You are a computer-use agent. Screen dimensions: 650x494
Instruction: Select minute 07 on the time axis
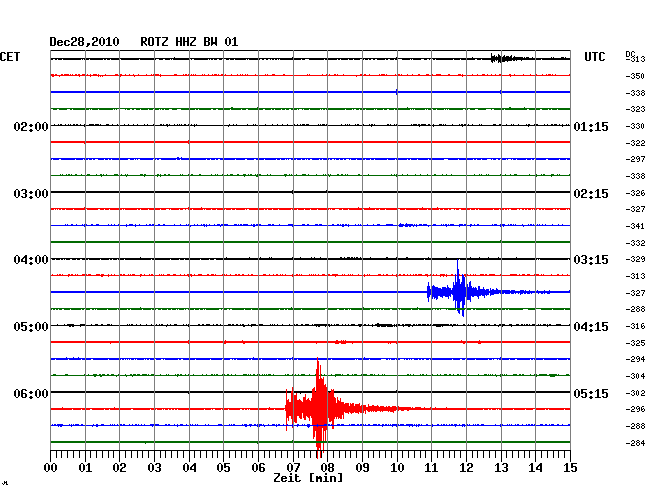[293, 467]
